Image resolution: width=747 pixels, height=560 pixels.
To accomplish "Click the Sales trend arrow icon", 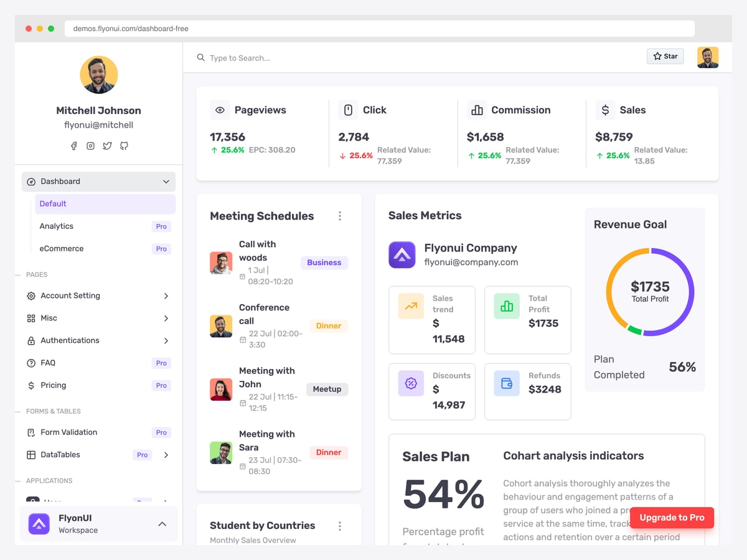I will point(411,306).
